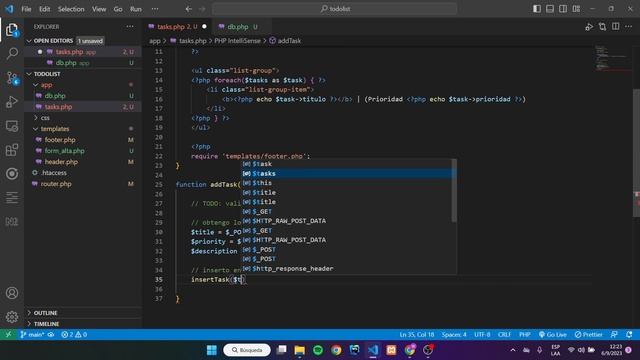Switch to the db.php editor tab

241,27
